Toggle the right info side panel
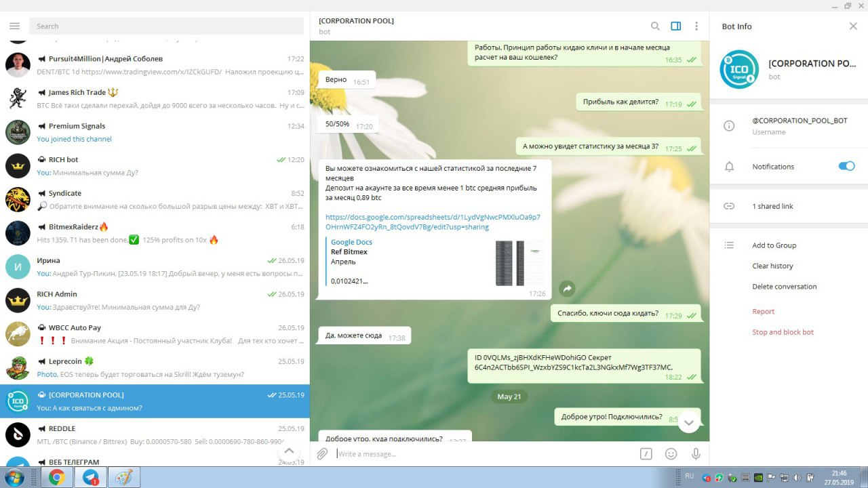The width and height of the screenshot is (868, 488). (x=675, y=26)
